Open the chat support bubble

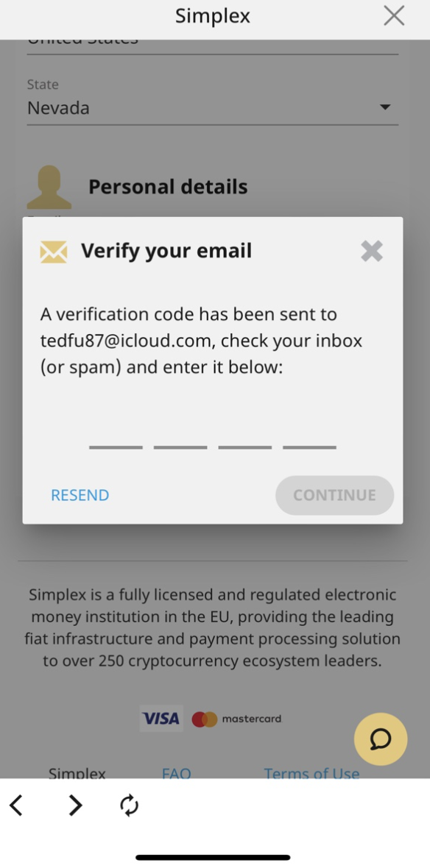[381, 739]
